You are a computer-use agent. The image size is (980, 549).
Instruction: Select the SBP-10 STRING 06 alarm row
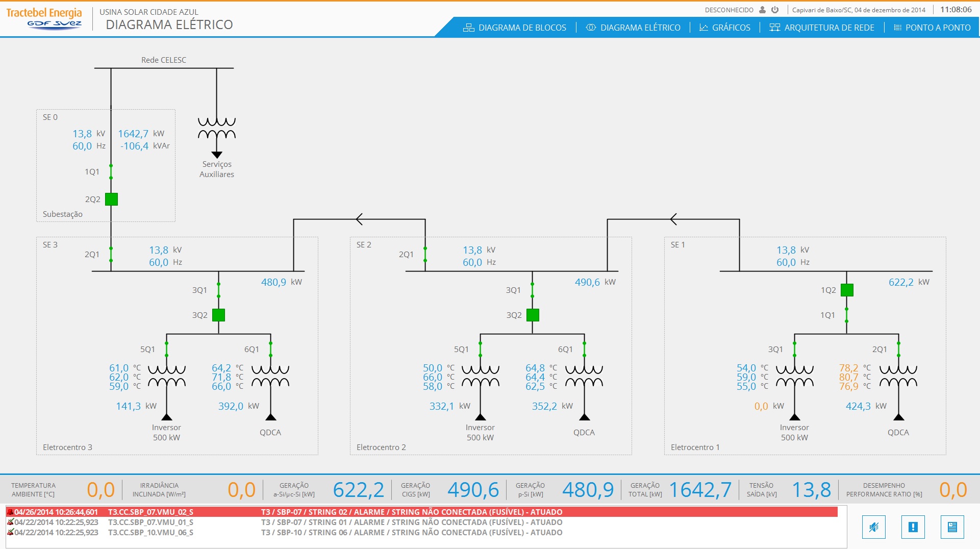tap(422, 532)
